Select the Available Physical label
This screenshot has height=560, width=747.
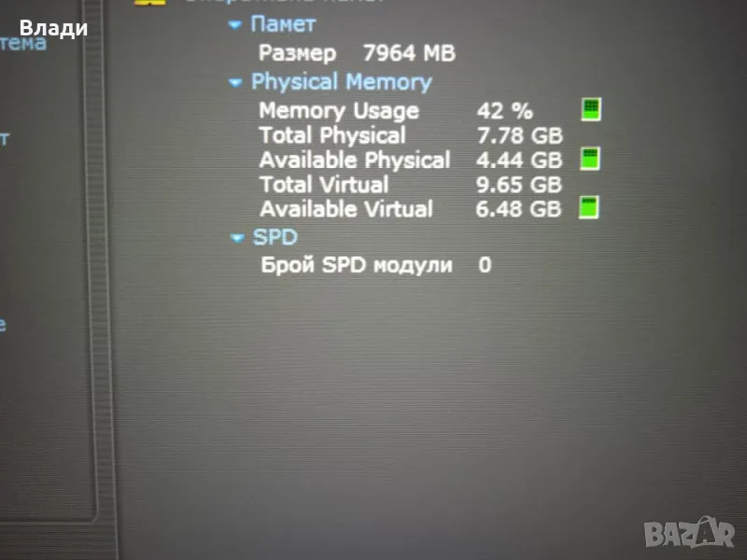tap(355, 160)
